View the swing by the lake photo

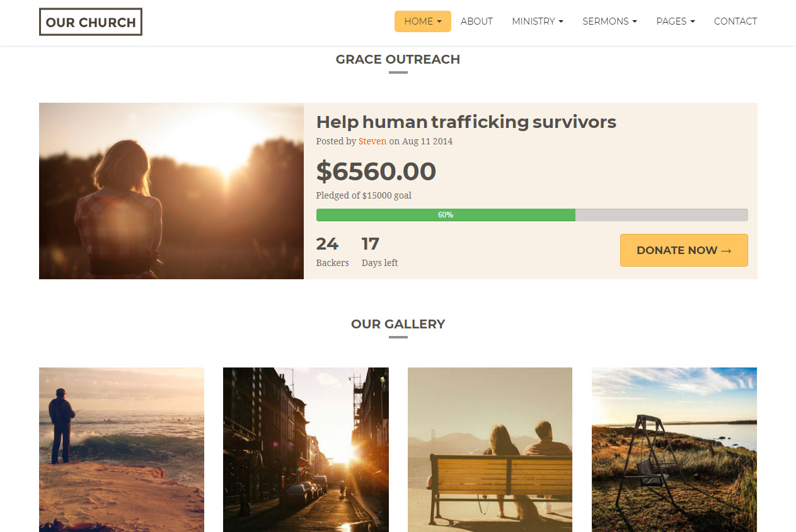(674, 449)
